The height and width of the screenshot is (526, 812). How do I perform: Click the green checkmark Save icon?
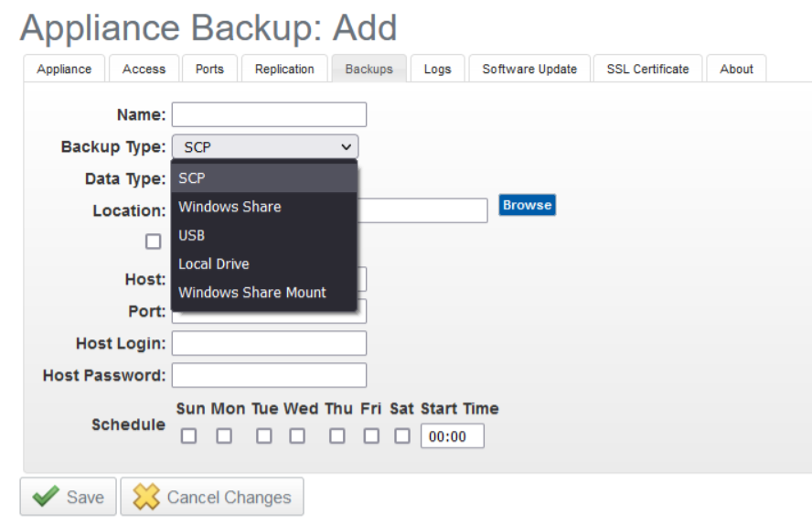click(x=46, y=498)
